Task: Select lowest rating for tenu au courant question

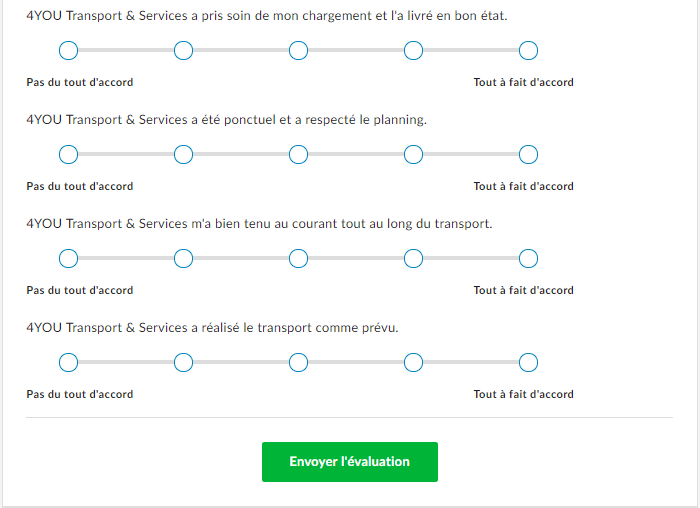Action: [x=68, y=258]
